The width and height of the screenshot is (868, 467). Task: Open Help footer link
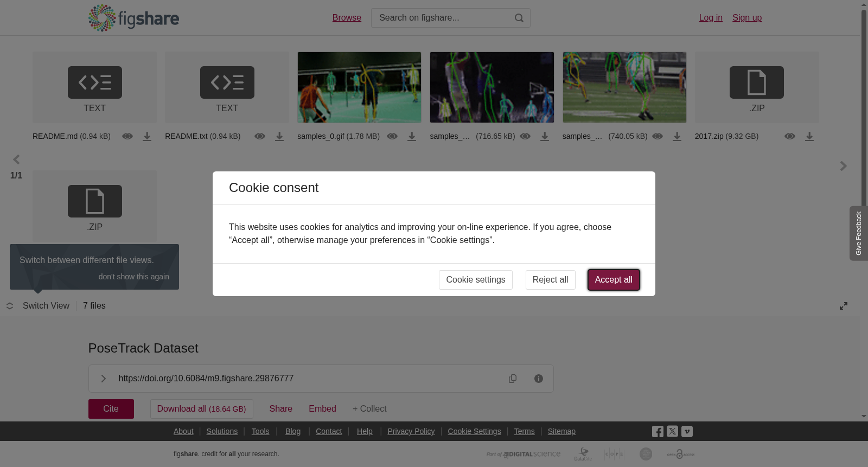(x=365, y=431)
